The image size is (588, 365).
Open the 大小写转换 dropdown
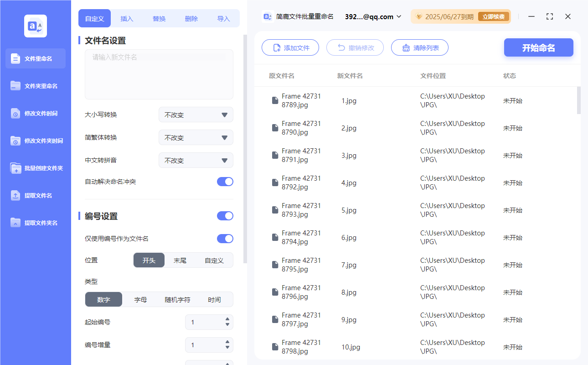pyautogui.click(x=196, y=115)
